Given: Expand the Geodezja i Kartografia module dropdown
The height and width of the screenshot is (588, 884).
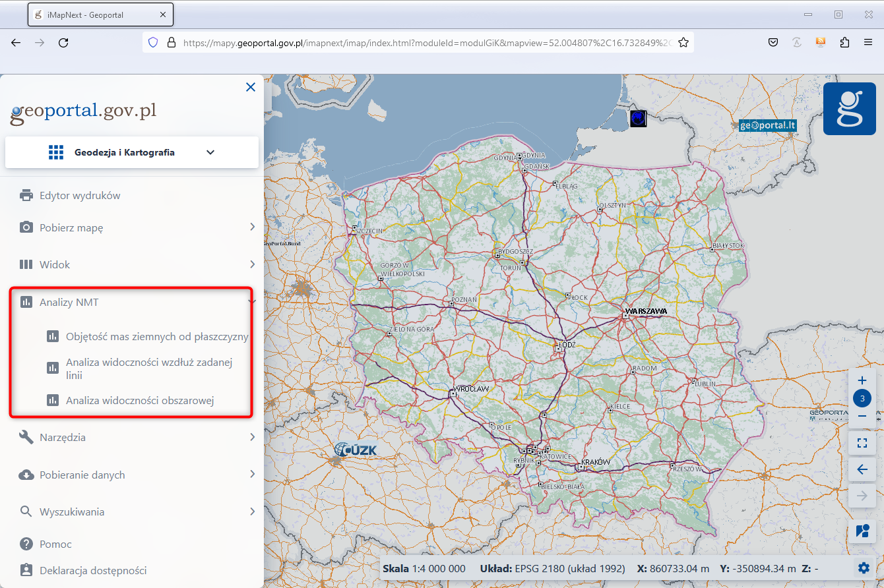Looking at the screenshot, I should 210,152.
